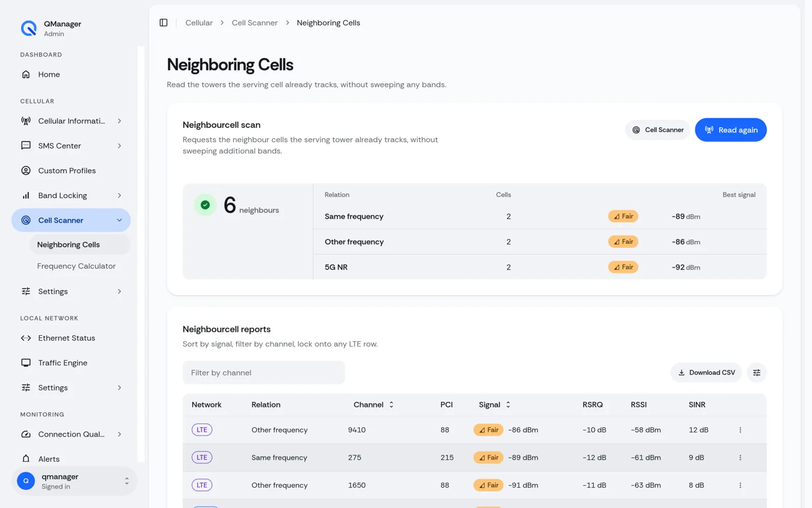Collapse the Cell Scanner section
This screenshot has height=508, width=812.
click(x=71, y=220)
